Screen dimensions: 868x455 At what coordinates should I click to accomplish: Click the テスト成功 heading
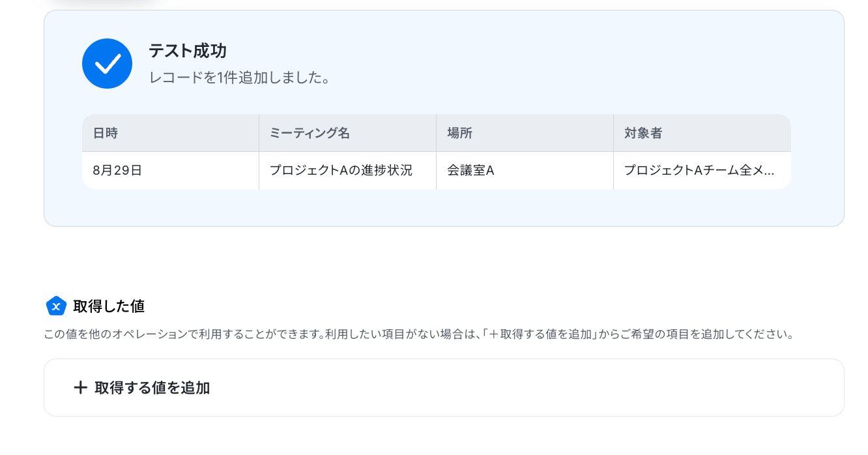tap(188, 51)
